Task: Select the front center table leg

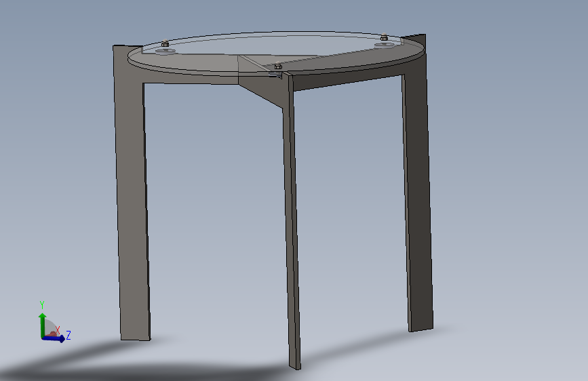Action: click(292, 221)
